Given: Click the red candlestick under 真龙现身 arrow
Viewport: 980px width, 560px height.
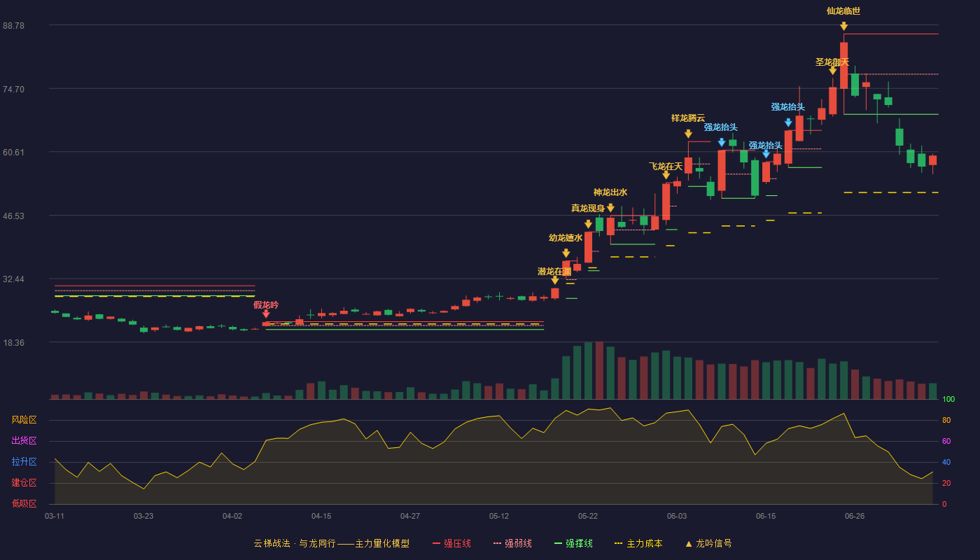Looking at the screenshot, I should (589, 247).
